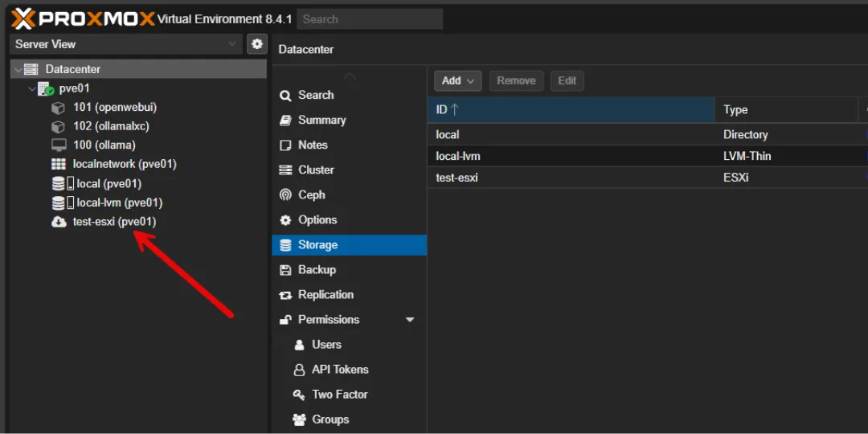Click the ollama VM monitor icon
868x434 pixels.
coord(58,145)
